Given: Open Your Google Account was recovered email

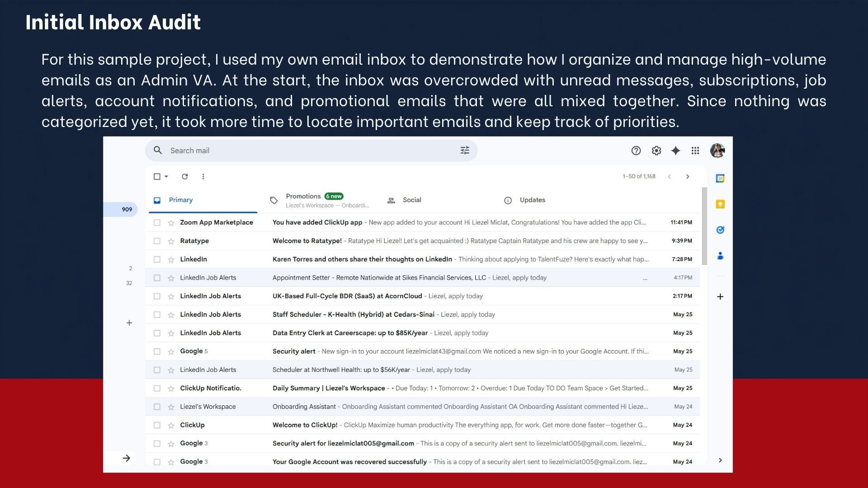Looking at the screenshot, I should coord(422,462).
